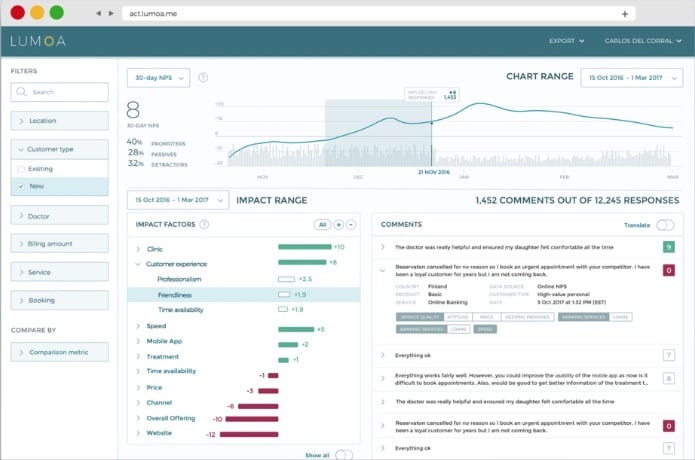Viewport: 695px width, 460px height.
Task: Collapse the expanded Reservation cancelled comment
Action: [x=382, y=270]
